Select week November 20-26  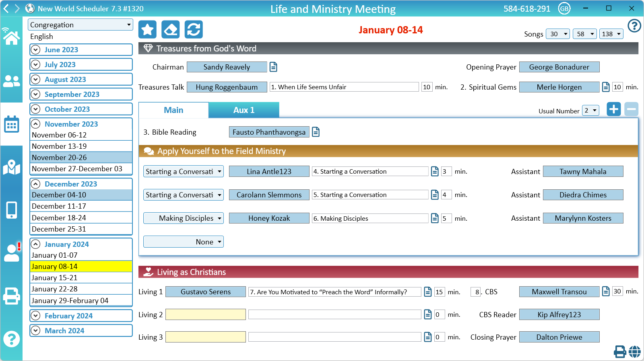point(81,158)
